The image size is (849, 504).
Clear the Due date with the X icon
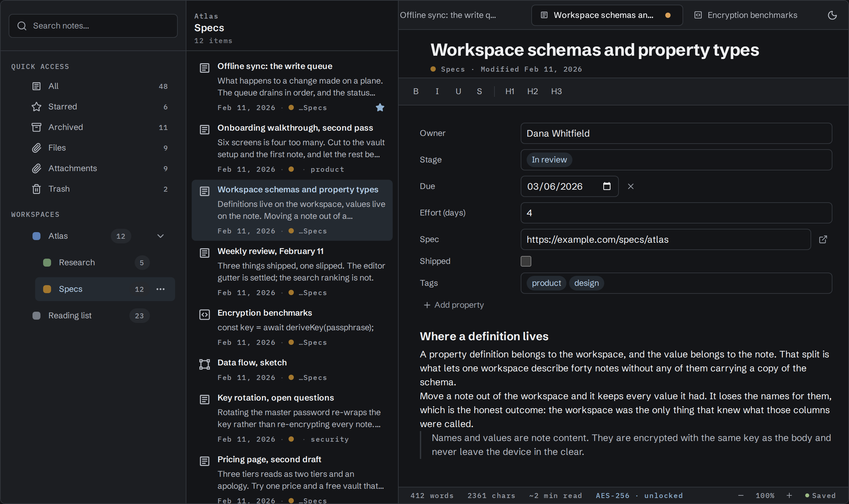pos(631,186)
